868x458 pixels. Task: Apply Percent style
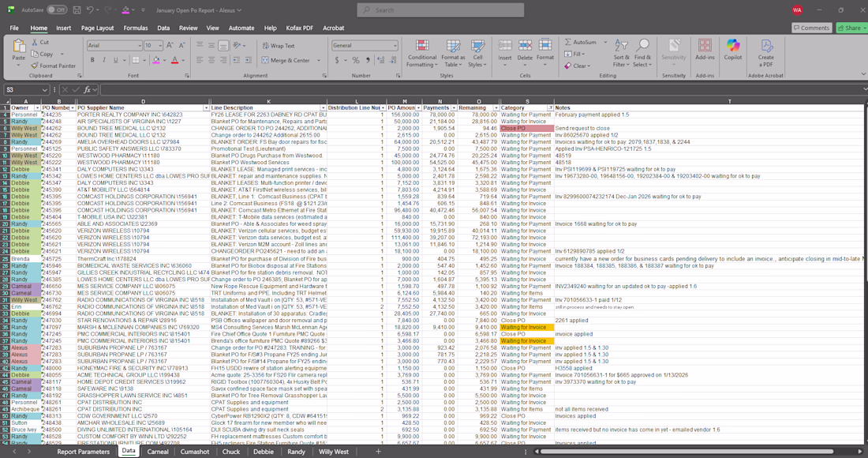[356, 60]
